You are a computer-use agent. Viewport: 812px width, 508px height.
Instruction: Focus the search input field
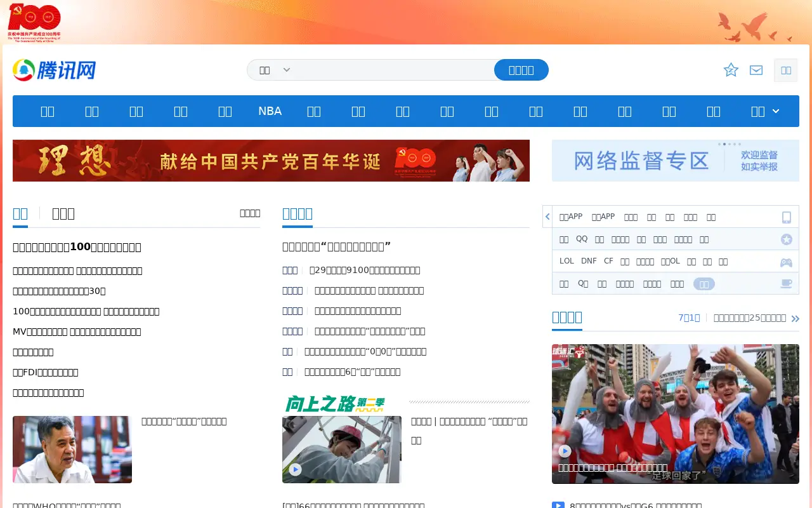click(393, 70)
